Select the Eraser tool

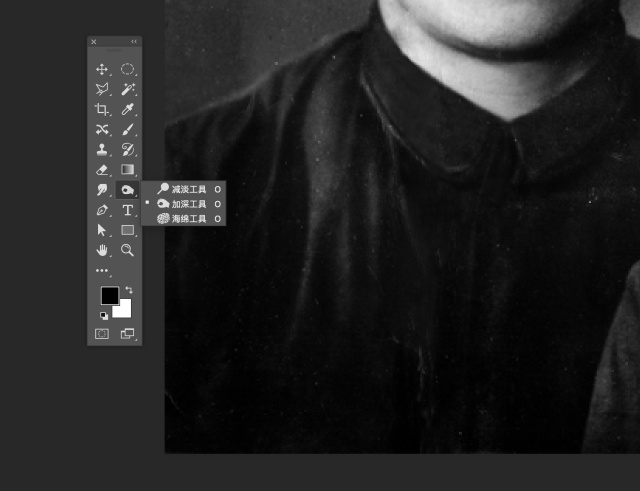(101, 169)
